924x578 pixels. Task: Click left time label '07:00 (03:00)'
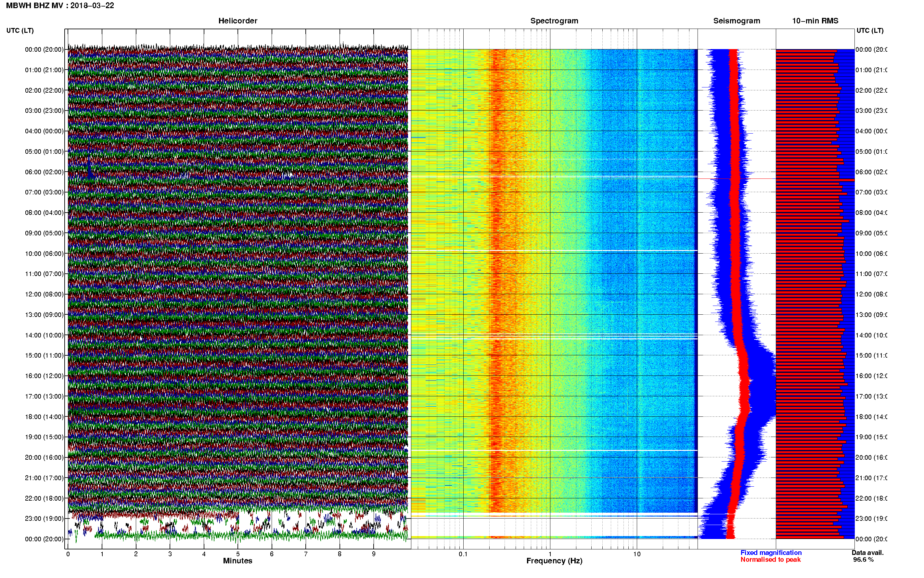point(44,192)
